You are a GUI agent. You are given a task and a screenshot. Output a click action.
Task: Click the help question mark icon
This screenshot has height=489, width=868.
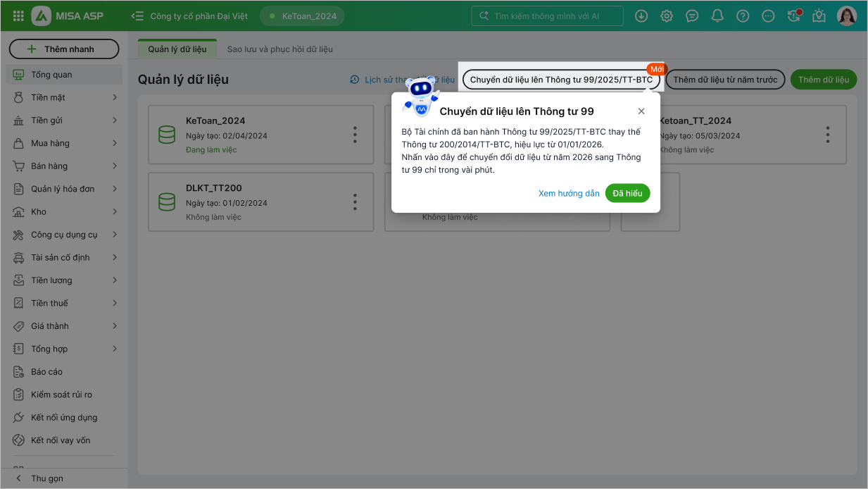click(742, 16)
